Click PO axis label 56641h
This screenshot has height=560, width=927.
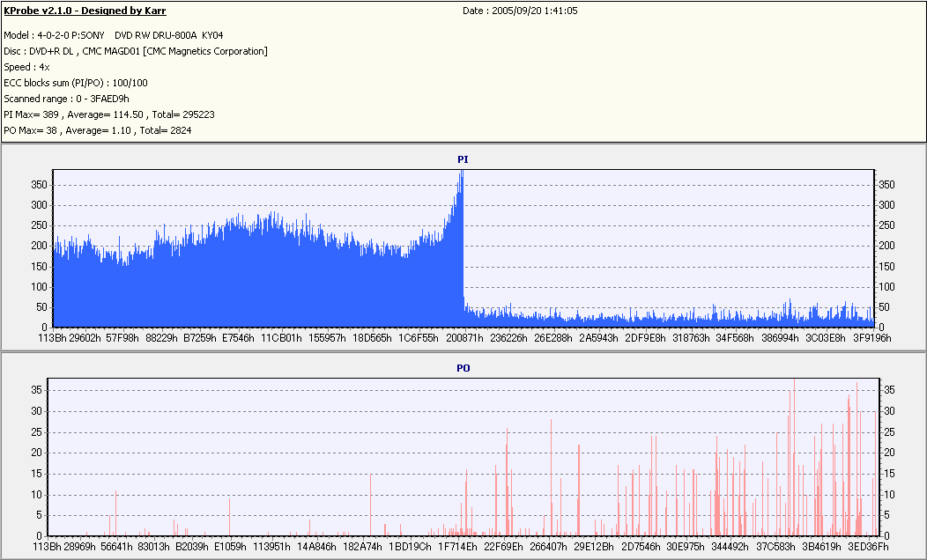tap(116, 547)
